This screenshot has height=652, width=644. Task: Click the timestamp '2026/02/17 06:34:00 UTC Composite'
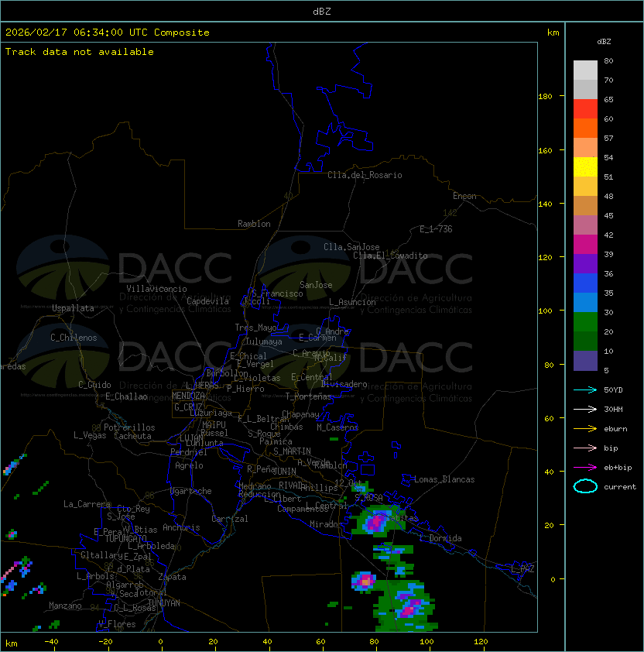[108, 33]
